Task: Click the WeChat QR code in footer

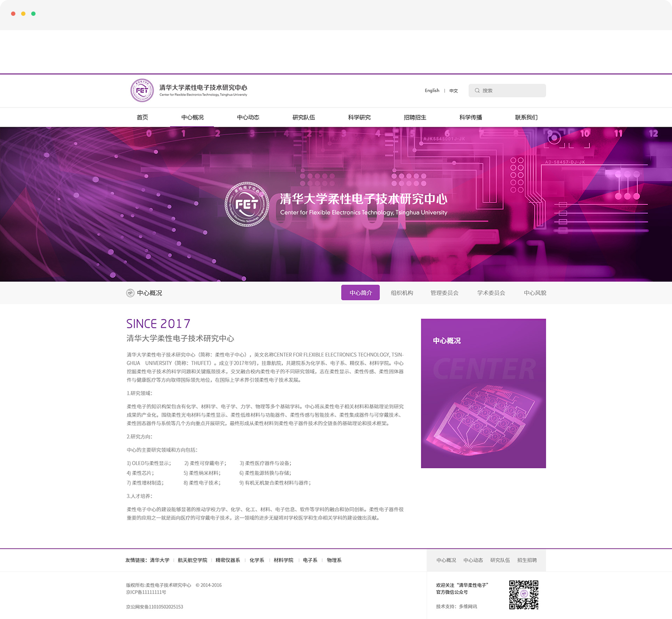Action: point(524,595)
